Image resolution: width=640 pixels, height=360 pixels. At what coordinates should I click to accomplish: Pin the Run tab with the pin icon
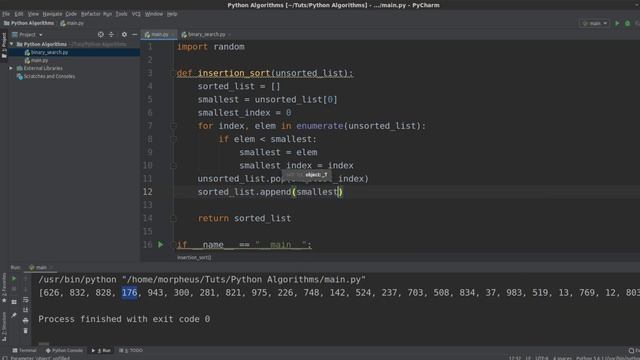tap(14, 315)
